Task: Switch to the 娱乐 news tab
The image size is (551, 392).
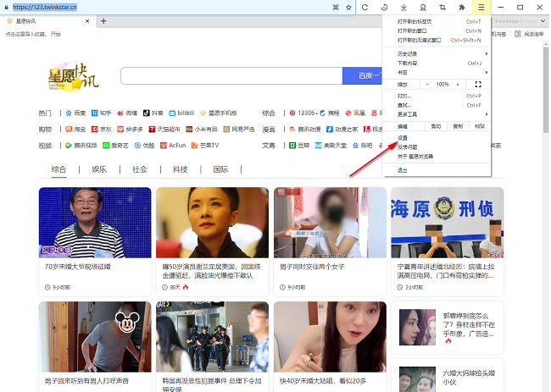Action: coord(99,169)
